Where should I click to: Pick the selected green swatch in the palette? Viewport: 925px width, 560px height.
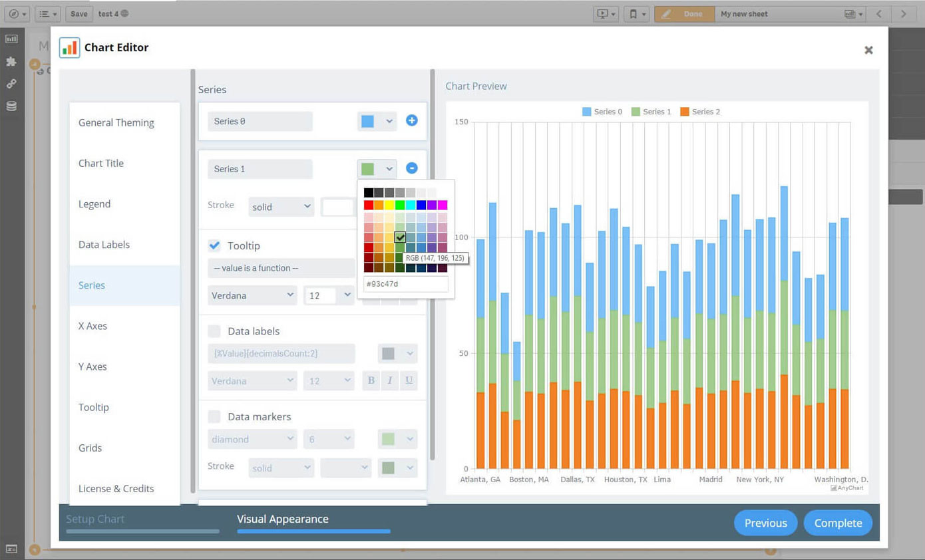pyautogui.click(x=400, y=236)
